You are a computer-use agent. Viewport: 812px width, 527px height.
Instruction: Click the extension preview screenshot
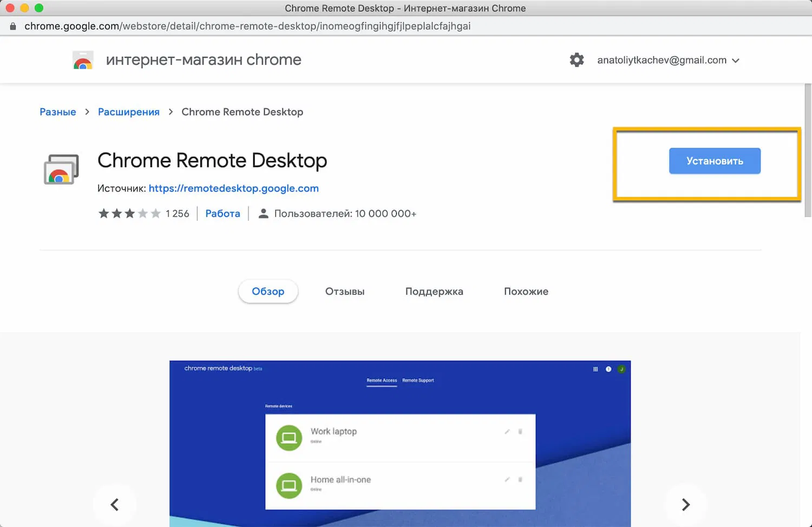400,444
